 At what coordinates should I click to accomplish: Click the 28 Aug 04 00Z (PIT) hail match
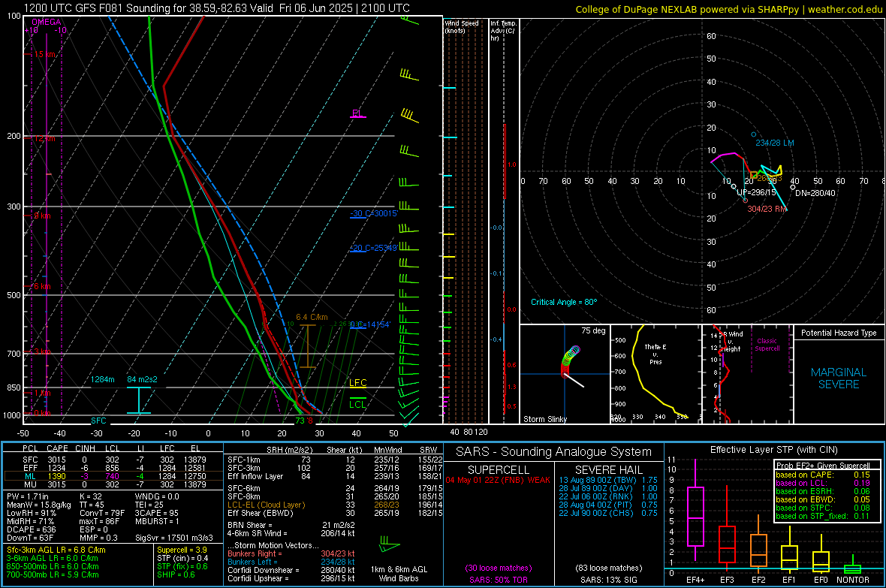(608, 505)
